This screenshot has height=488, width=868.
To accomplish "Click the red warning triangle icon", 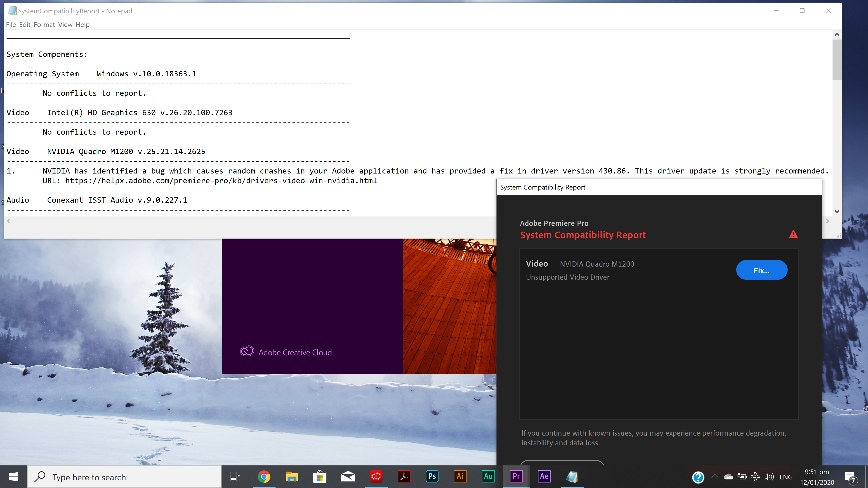I will (x=793, y=234).
